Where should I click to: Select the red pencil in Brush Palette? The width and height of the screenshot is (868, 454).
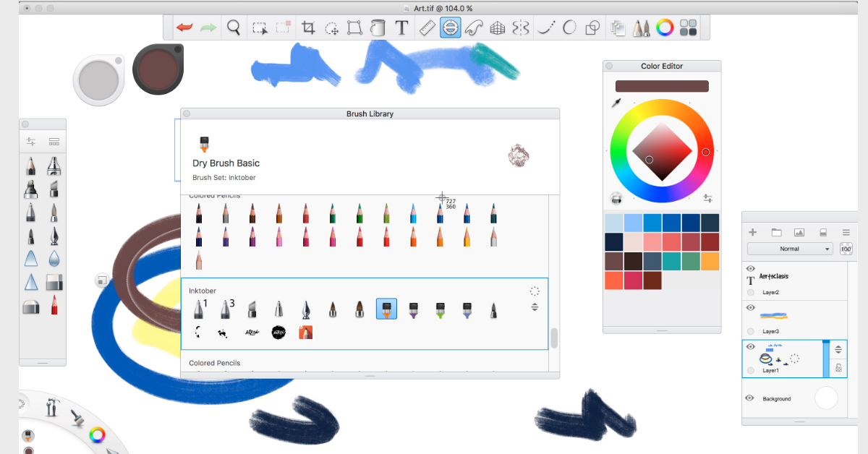pyautogui.click(x=54, y=306)
